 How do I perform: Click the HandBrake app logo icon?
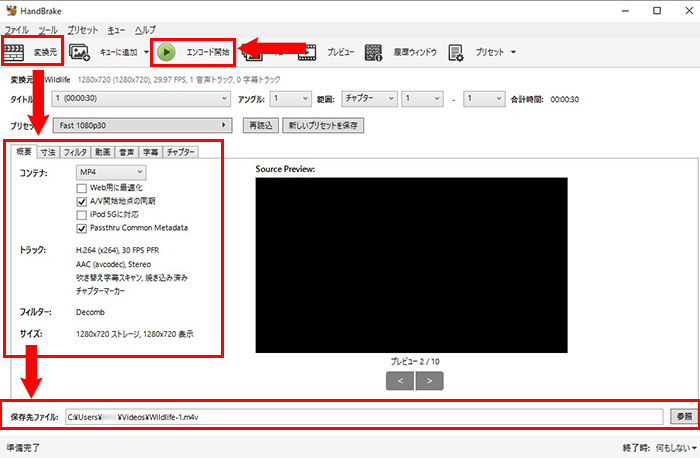click(x=11, y=11)
